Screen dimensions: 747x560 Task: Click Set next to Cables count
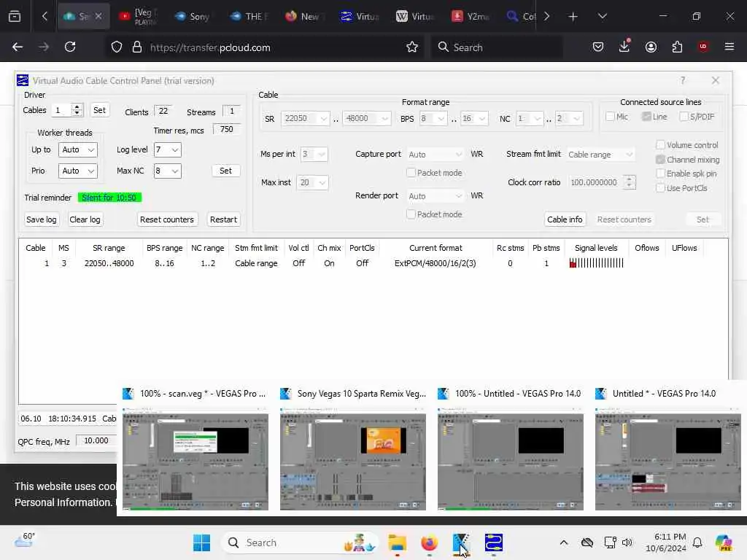[x=99, y=110]
